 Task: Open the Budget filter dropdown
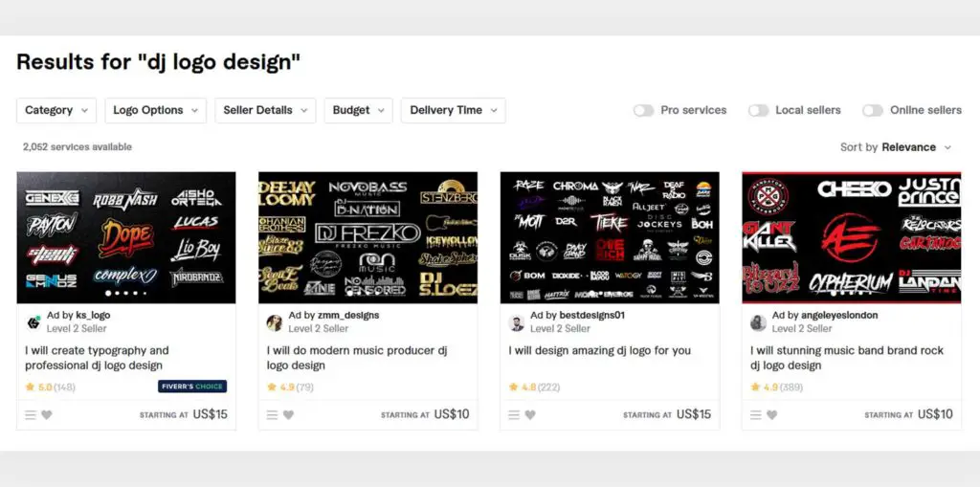tap(358, 110)
